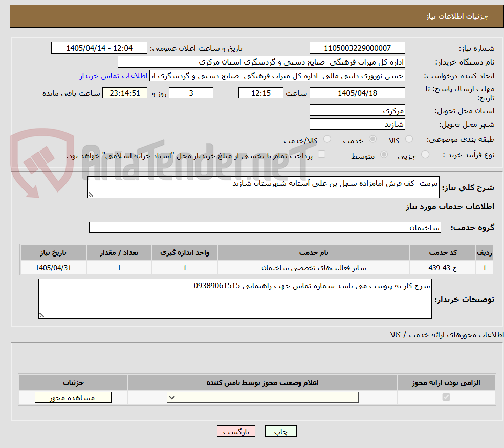The image size is (504, 448).
Task: Click the remaining time field 23:14:51
Action: [125, 93]
